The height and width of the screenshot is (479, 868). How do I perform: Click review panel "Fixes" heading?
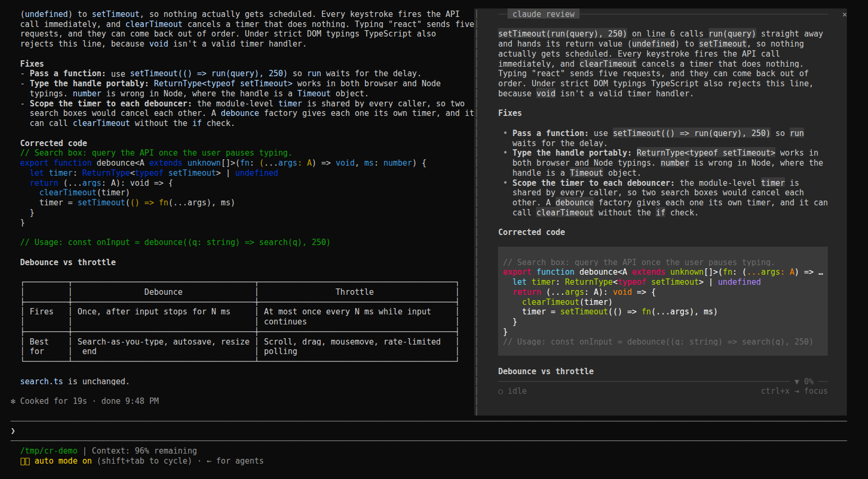510,113
